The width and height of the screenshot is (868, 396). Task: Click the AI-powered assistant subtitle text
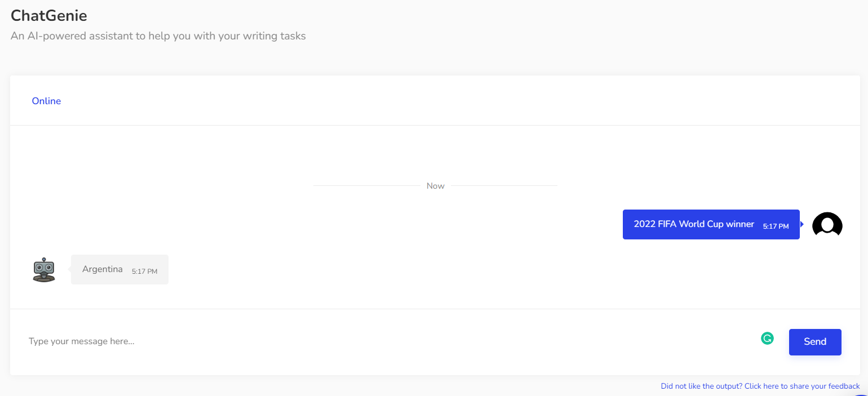pos(158,36)
